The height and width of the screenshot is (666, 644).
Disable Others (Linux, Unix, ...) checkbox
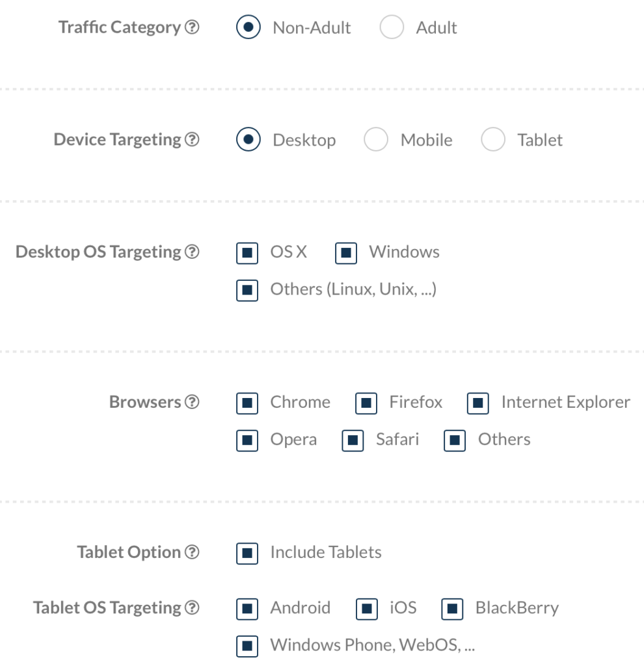[x=247, y=290]
